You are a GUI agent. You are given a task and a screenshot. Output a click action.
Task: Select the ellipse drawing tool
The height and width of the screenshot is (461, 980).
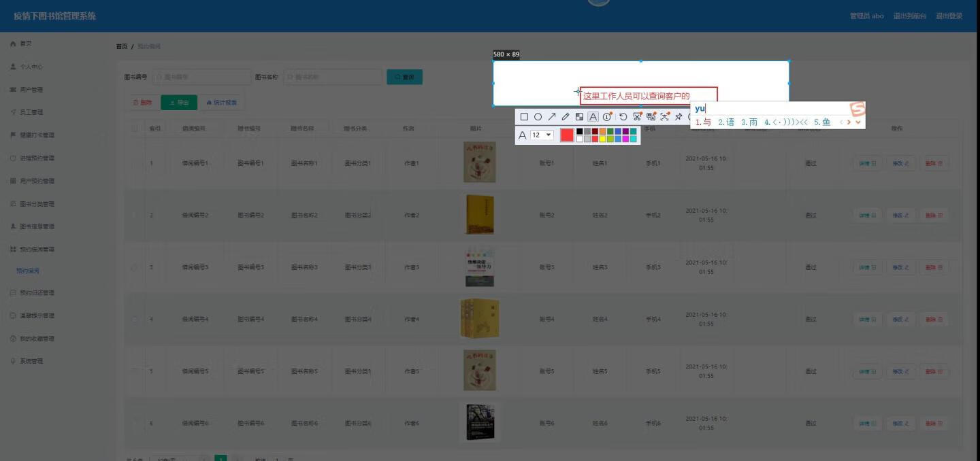point(538,117)
